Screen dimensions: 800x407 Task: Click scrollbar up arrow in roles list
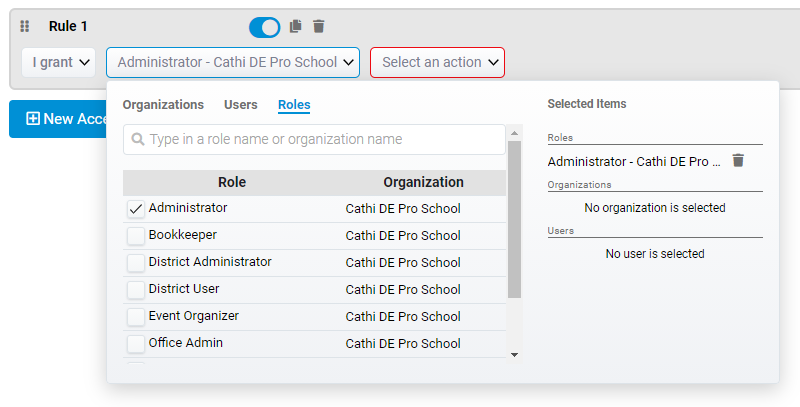(x=514, y=132)
